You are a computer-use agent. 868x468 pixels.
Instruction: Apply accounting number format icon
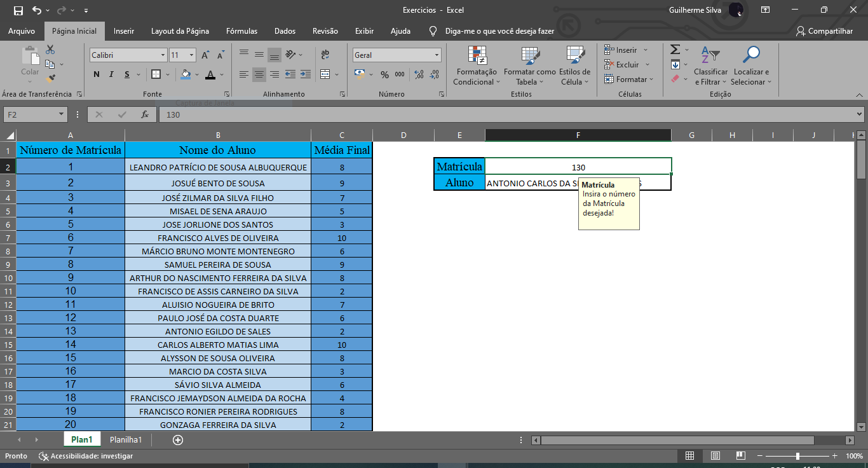360,74
